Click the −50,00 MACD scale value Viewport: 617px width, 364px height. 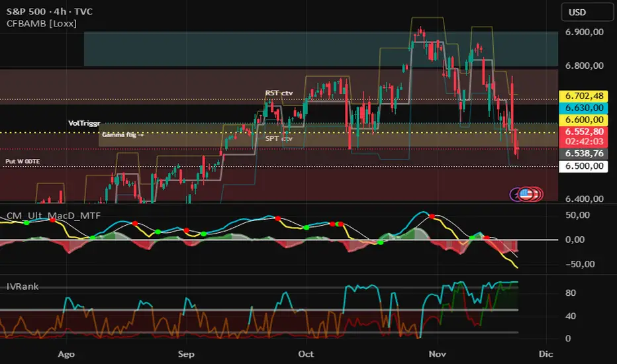580,264
